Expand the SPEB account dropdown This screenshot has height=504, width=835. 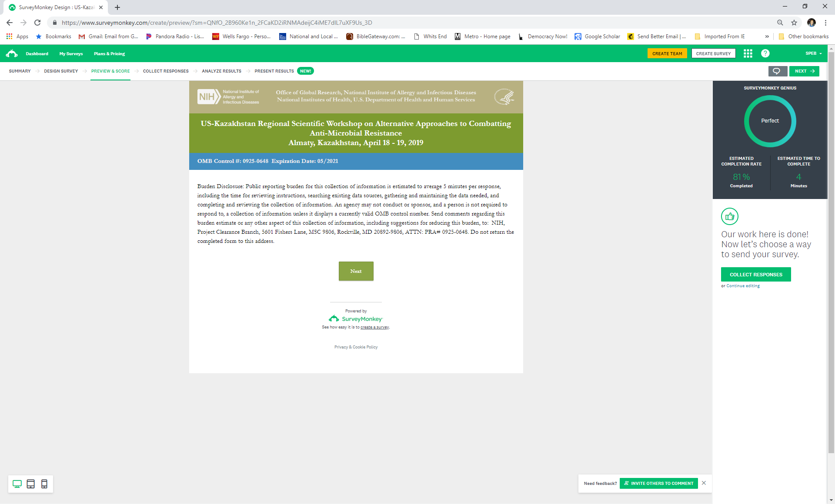pos(813,53)
